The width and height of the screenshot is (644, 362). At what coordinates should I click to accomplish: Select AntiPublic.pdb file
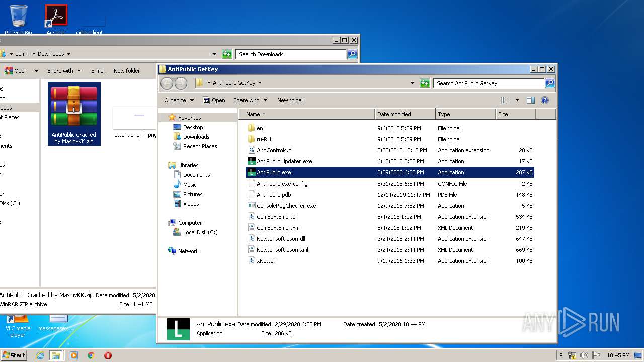point(390,195)
